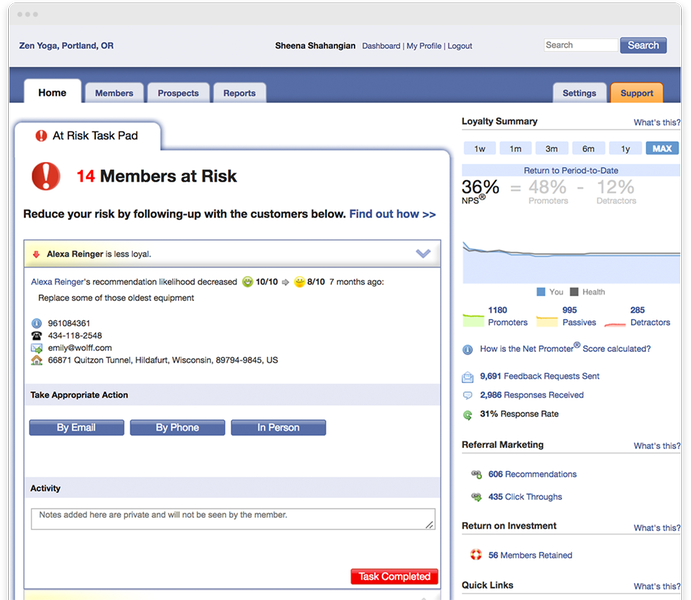The image size is (691, 600).
Task: Select the MAX time range
Action: [x=662, y=149]
